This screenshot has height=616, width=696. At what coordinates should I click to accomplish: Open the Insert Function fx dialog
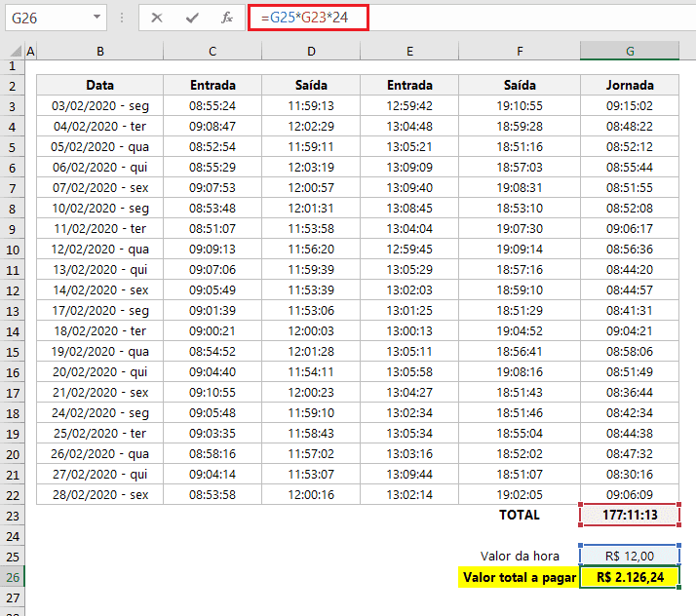pos(227,18)
